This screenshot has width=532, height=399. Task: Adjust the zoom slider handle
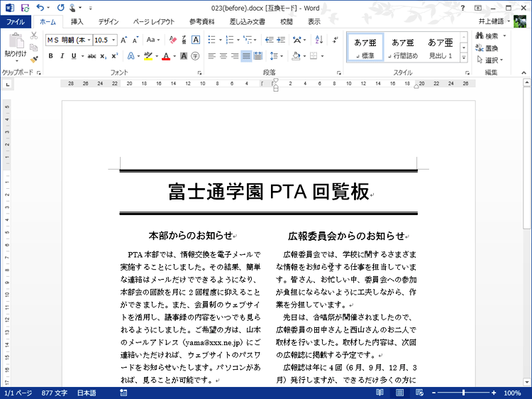point(463,393)
